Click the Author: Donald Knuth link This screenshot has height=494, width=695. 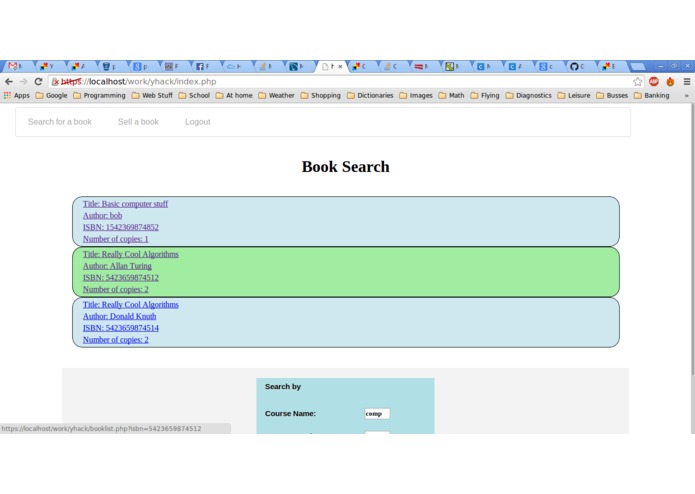120,316
